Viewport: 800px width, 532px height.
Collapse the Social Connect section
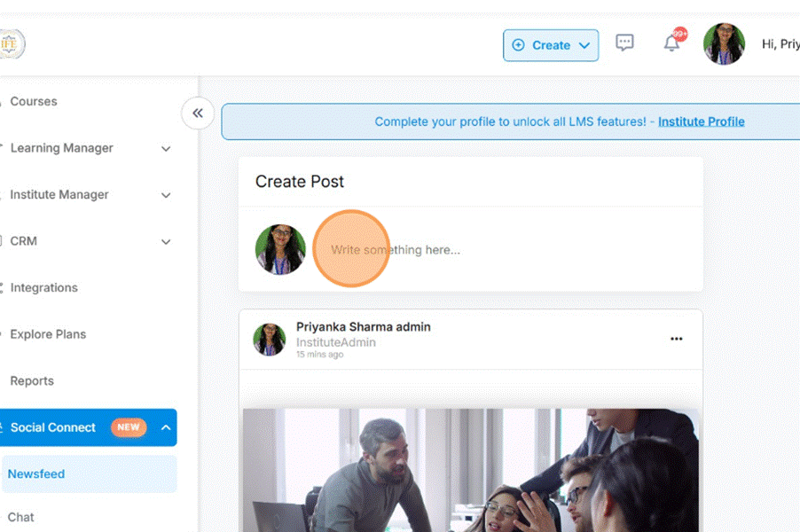[x=166, y=427]
